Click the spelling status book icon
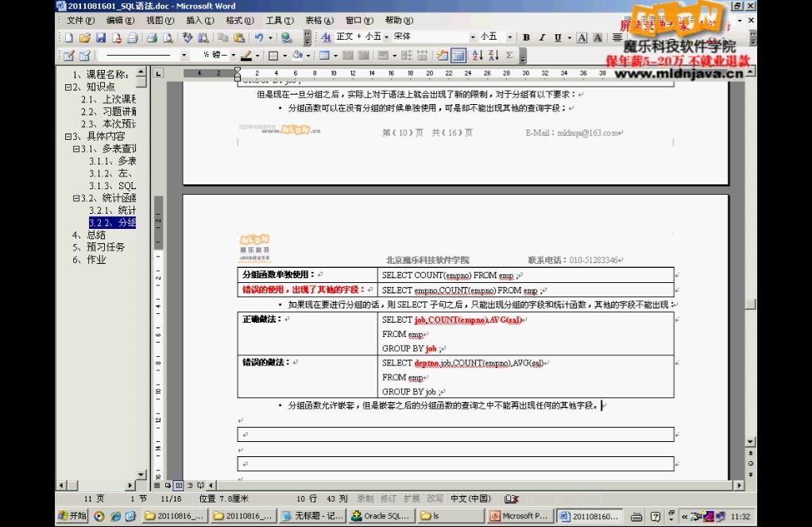The width and height of the screenshot is (812, 527). click(x=511, y=498)
